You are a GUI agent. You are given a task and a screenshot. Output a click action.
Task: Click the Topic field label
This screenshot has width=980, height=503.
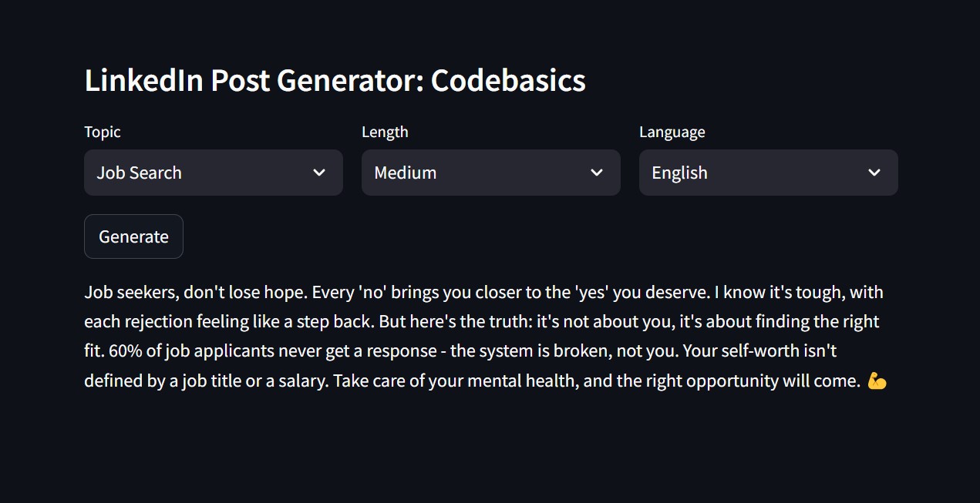tap(103, 132)
